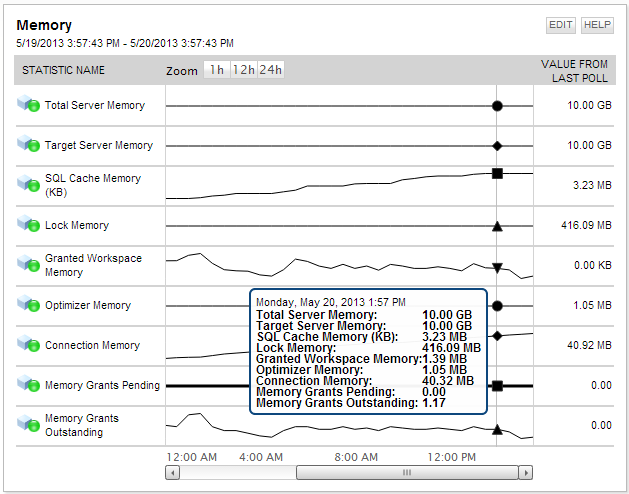Click the 10.00 GB value for Total Server Memory
Image resolution: width=629 pixels, height=494 pixels.
pos(589,105)
